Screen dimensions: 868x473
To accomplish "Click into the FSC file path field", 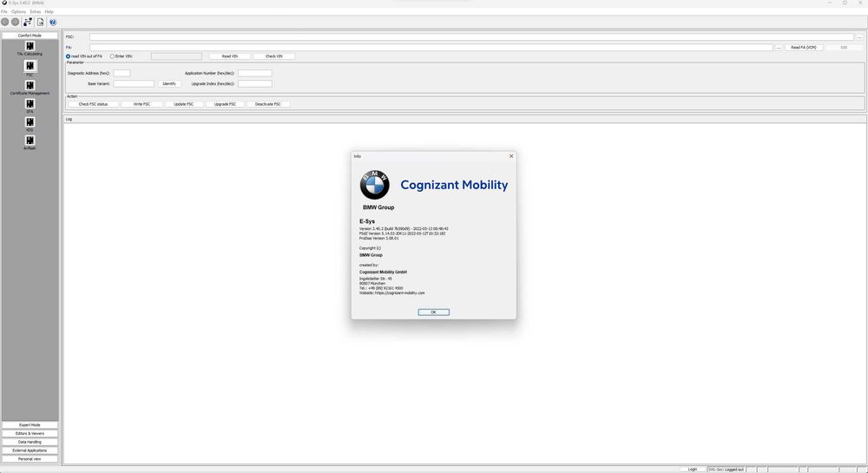I will click(471, 37).
